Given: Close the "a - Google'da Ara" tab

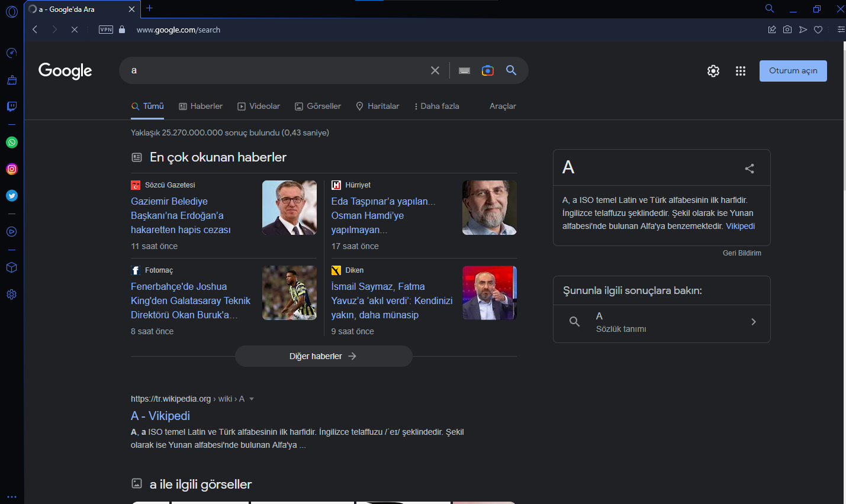Looking at the screenshot, I should (x=132, y=9).
